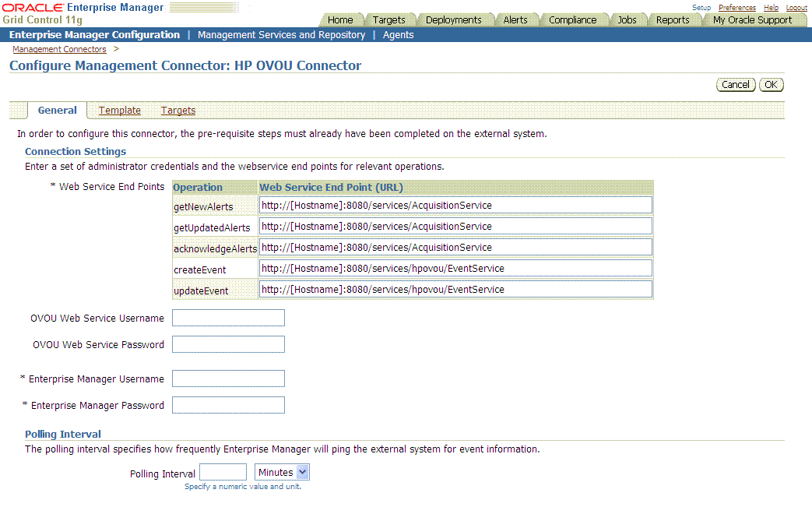Open Preferences settings
Screen dimensions: 812x507
(736, 7)
